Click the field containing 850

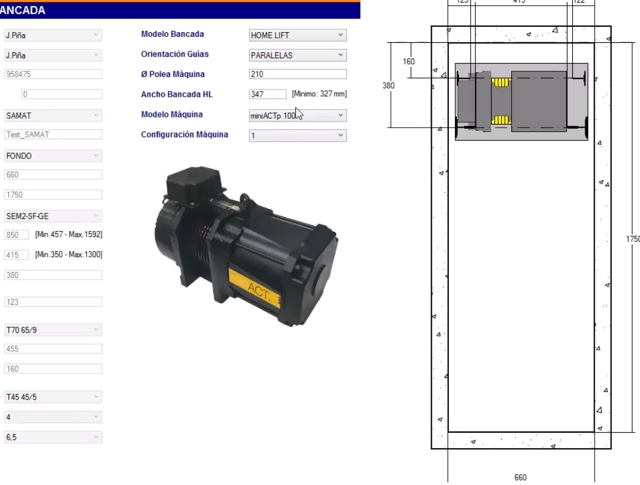(16, 235)
